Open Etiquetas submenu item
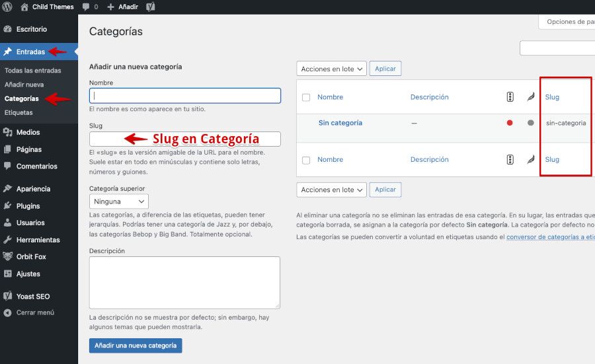 tap(19, 112)
